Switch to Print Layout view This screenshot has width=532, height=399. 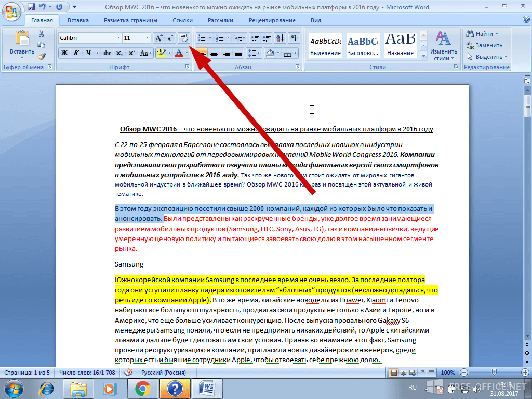(394, 373)
